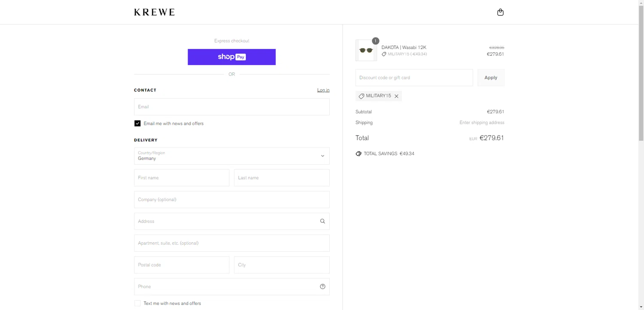
Task: Focus the Phone input field
Action: [x=232, y=287]
